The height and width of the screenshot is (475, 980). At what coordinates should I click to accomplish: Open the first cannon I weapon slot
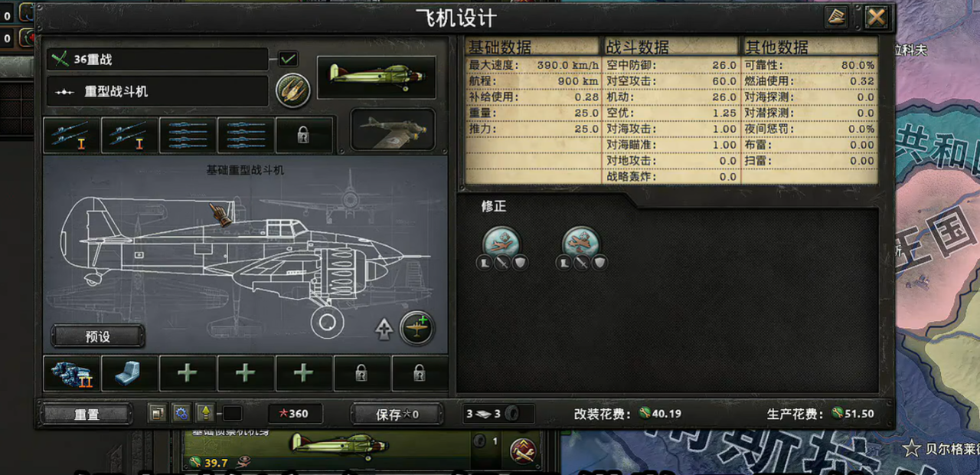tap(72, 136)
